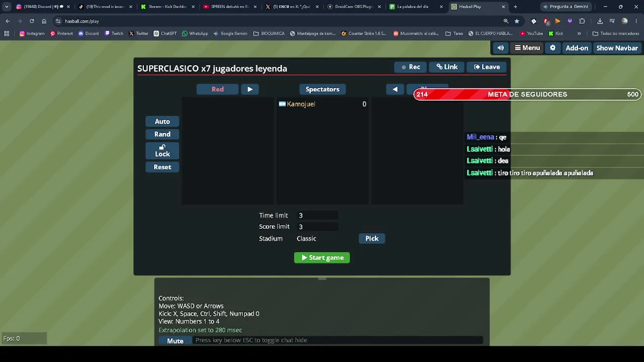Click Show Navbar
Screen dimensions: 644x362
617,48
